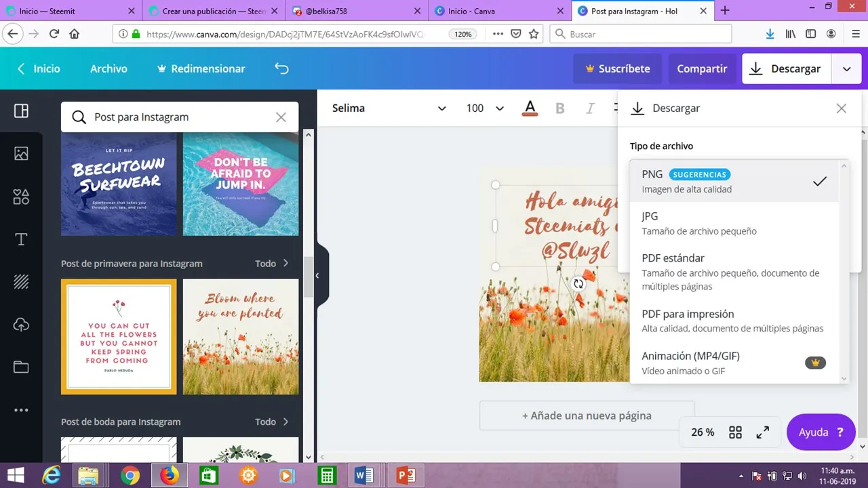Click the undo arrow icon
Image resolution: width=868 pixels, height=488 pixels.
(x=281, y=68)
